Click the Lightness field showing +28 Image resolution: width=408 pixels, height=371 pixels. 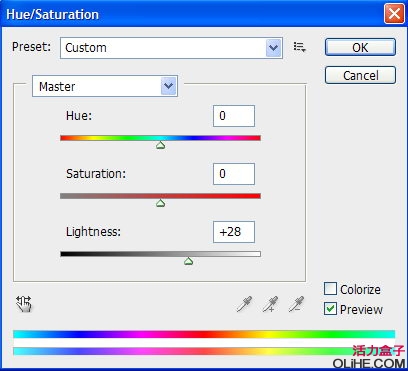(x=234, y=232)
